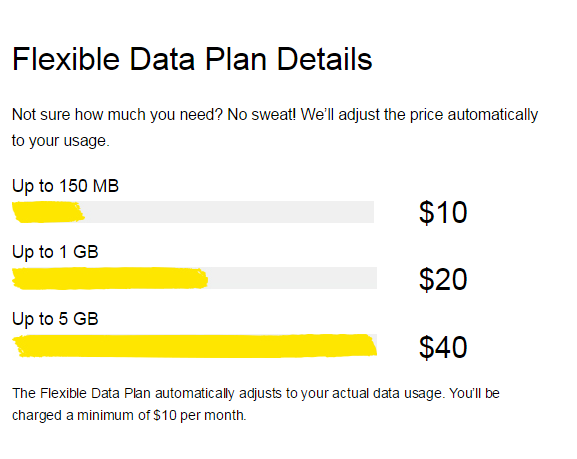This screenshot has height=459, width=577.
Task: Click 'actual data usage' in footer text
Action: click(387, 393)
